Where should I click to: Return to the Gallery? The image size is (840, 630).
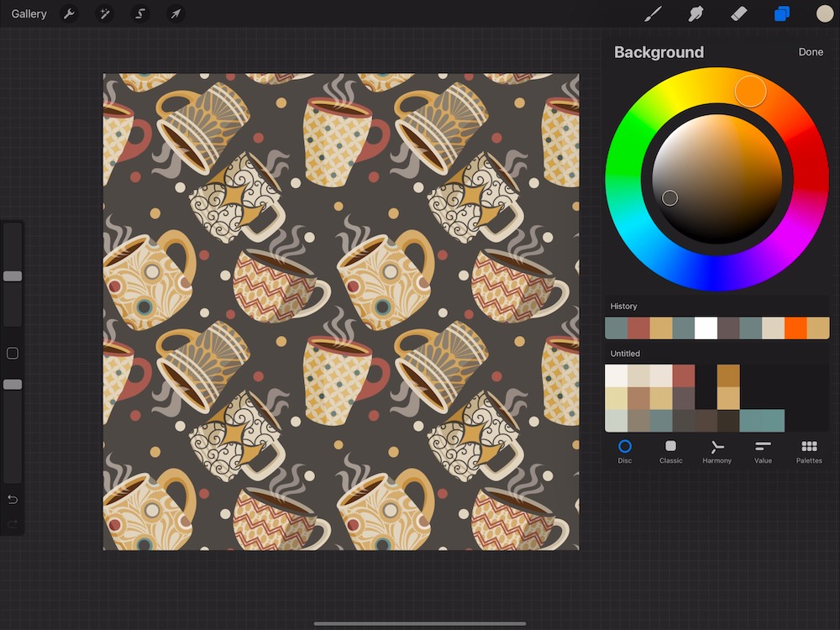29,14
